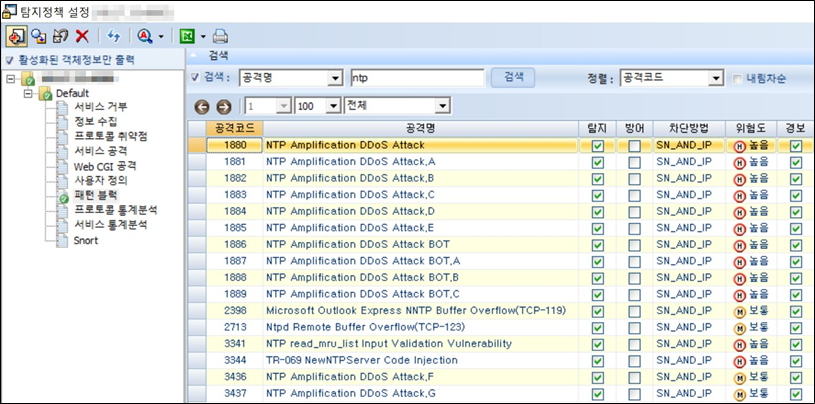Select Web CGI 공격 in policy tree
Viewport: 815px width, 404px height.
point(105,167)
